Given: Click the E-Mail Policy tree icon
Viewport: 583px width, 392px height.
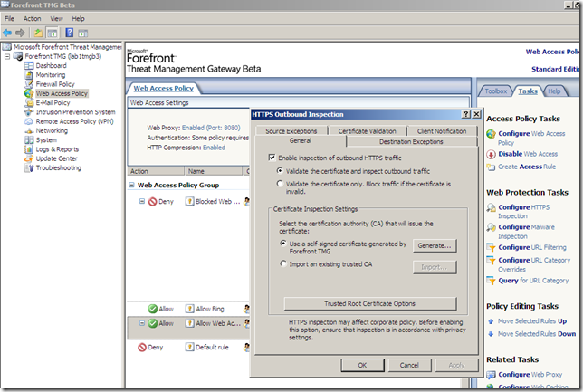Looking at the screenshot, I should coord(29,102).
